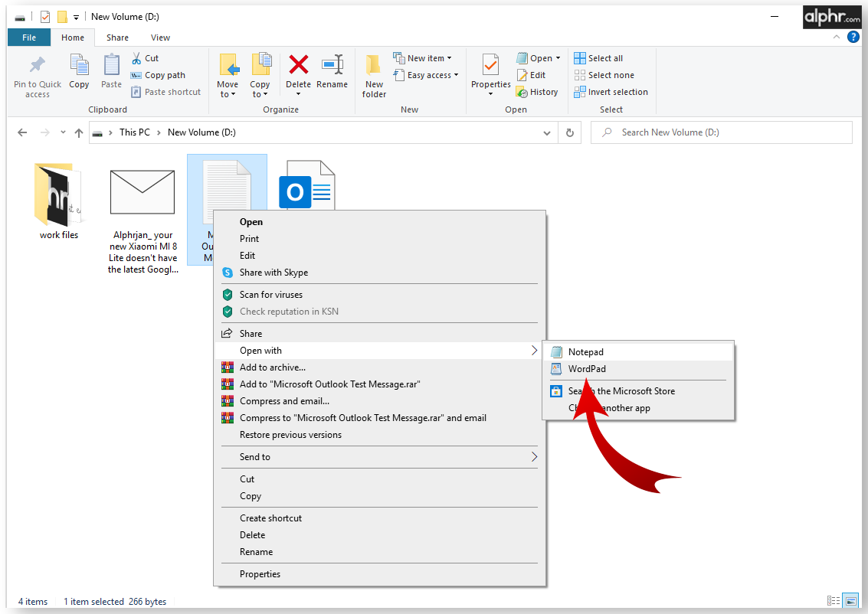Create a New folder from ribbon
The image size is (868, 614).
(x=374, y=77)
